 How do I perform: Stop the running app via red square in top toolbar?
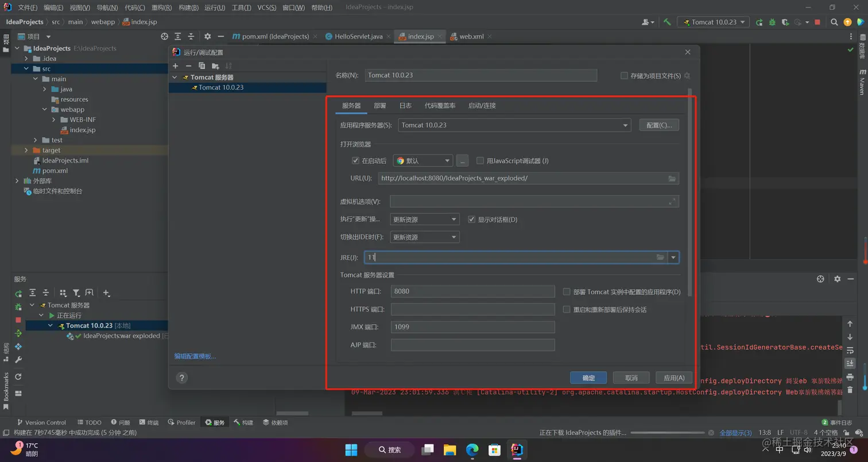(x=817, y=22)
